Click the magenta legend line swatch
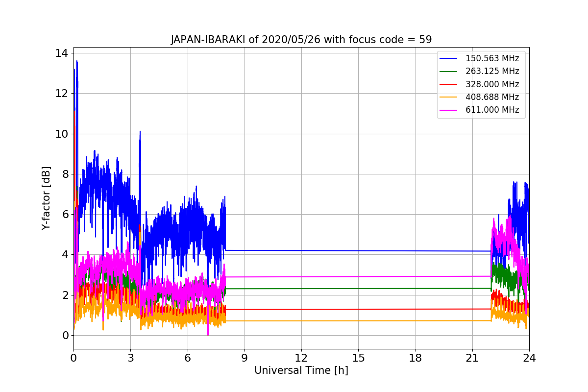Screen dimensions: 588x392 pyautogui.click(x=449, y=110)
